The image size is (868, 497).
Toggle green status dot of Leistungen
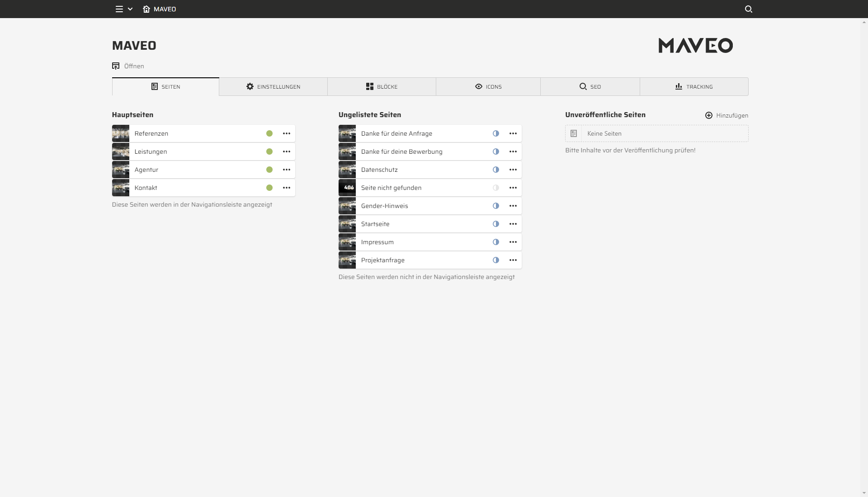coord(269,151)
